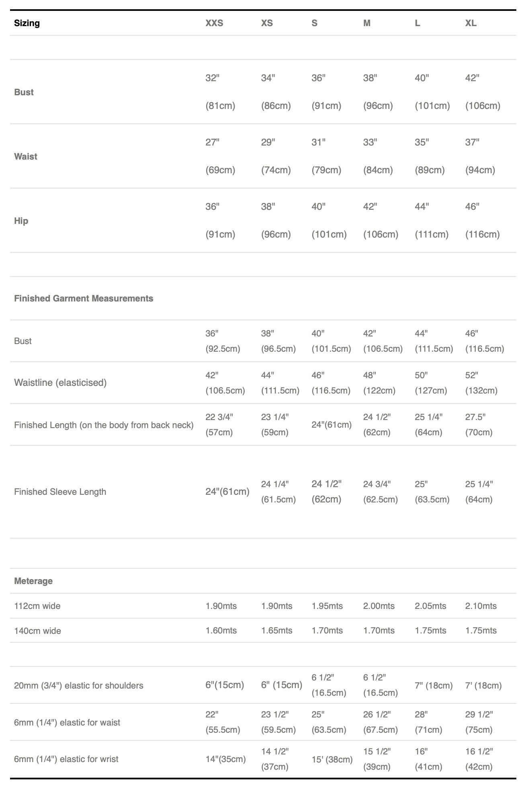Screen dimensions: 532x787
Task: Select the 140cm wide row label
Action: pyautogui.click(x=37, y=631)
